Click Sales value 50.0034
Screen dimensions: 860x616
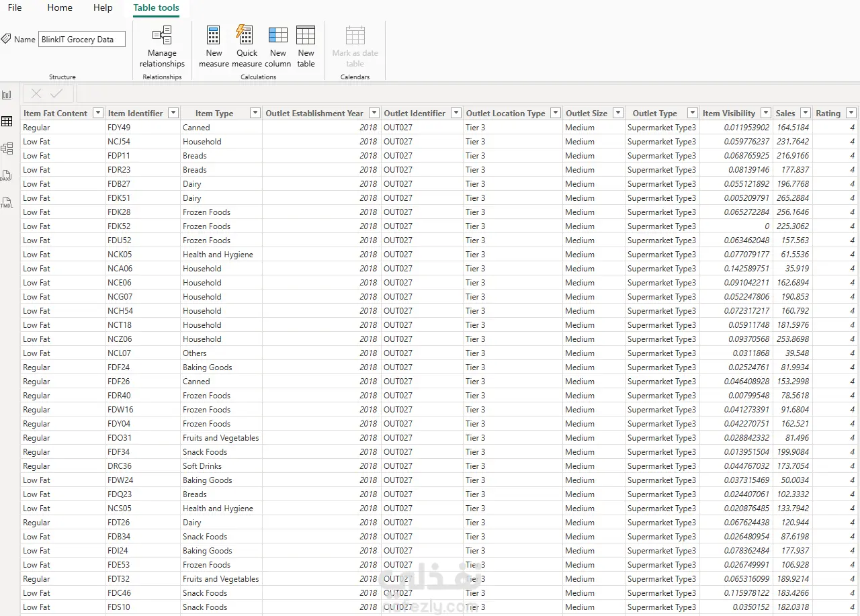[792, 480]
